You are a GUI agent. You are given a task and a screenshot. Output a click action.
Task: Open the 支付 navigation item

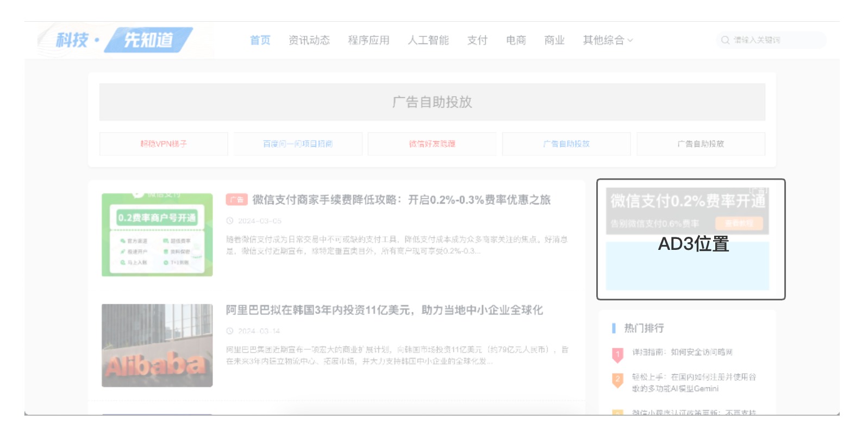(477, 40)
